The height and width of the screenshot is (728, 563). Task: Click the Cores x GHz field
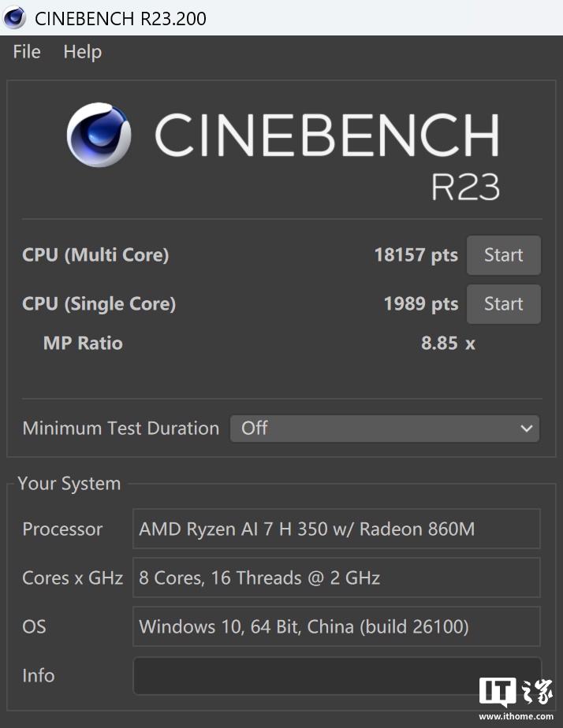coord(336,578)
